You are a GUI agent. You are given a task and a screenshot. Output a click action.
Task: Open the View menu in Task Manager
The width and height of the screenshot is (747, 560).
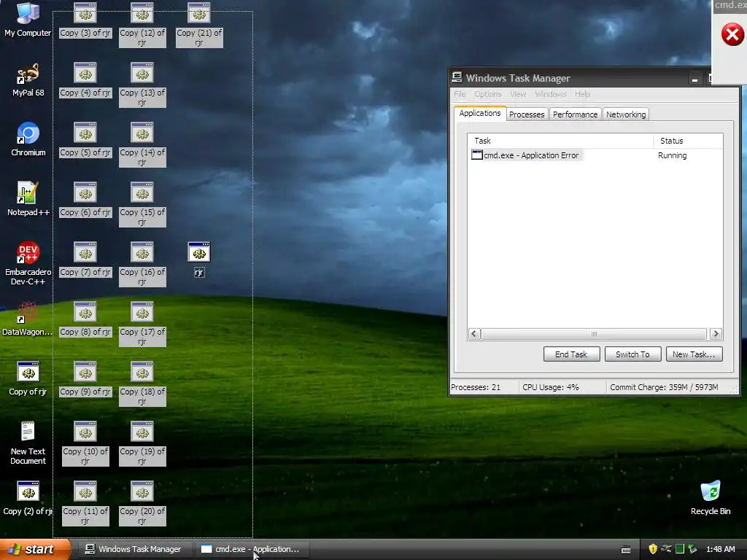click(x=518, y=94)
